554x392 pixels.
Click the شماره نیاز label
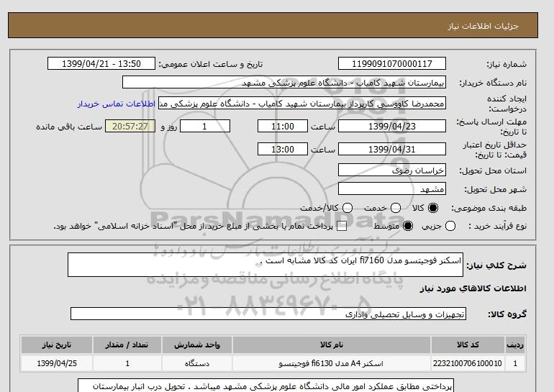(507, 64)
